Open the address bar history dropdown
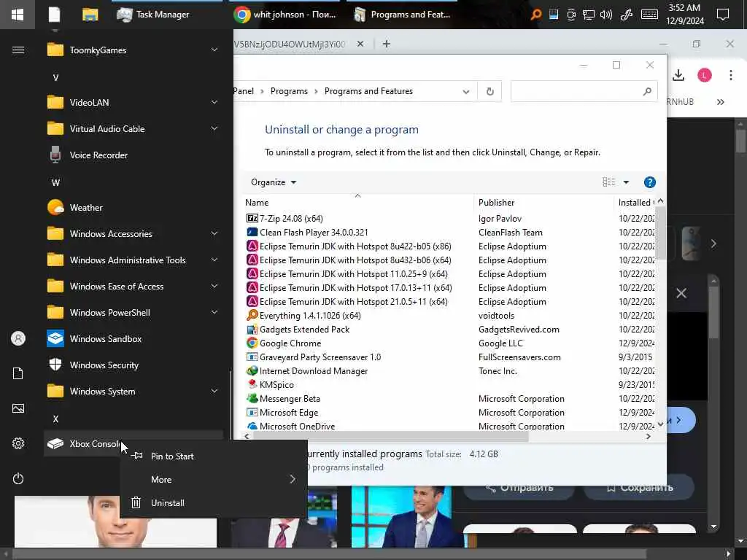Viewport: 747px width, 560px height. point(466,91)
